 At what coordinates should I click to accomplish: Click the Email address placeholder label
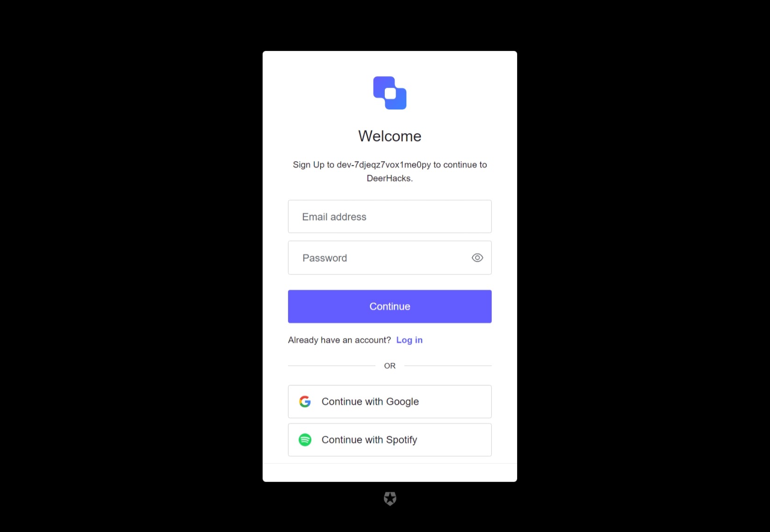pyautogui.click(x=334, y=217)
